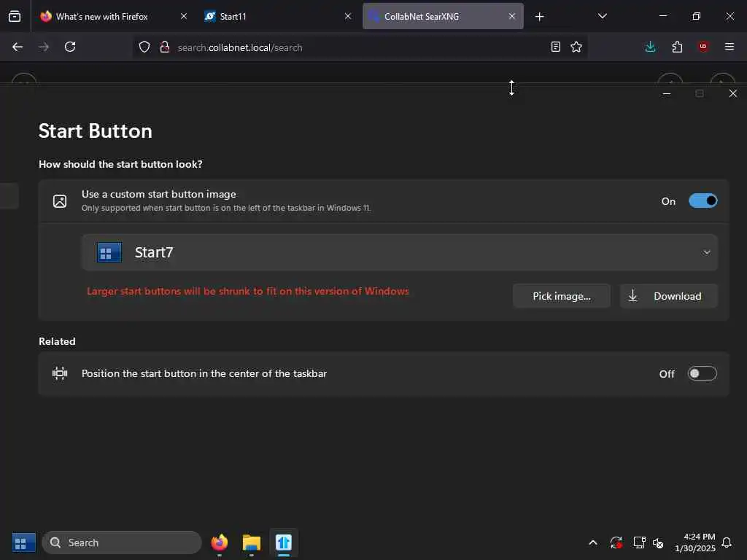Reload the current page

click(70, 47)
